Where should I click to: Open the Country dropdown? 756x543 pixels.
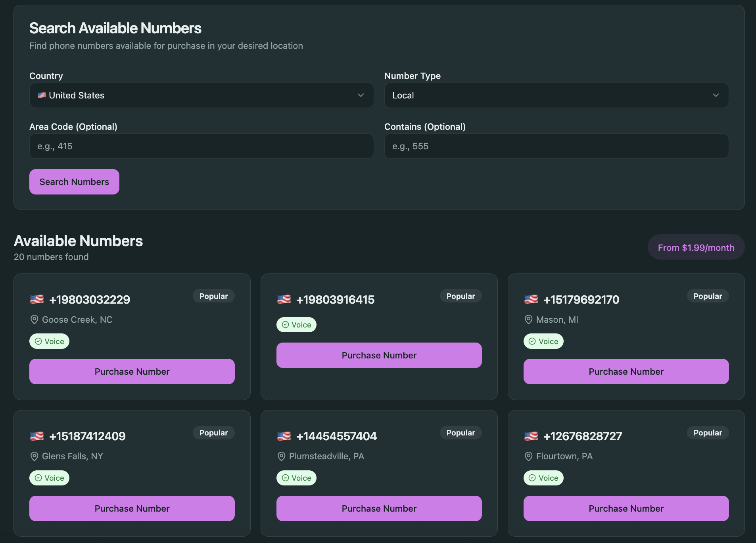(x=201, y=95)
